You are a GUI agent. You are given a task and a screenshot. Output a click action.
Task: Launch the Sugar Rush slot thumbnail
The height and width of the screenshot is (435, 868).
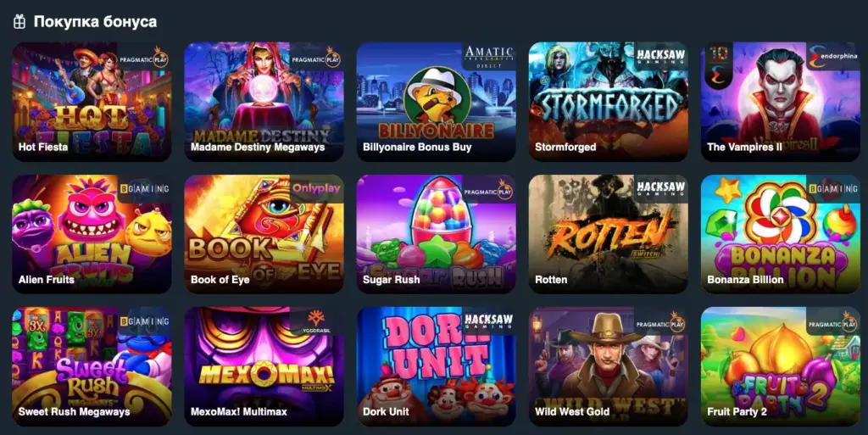coord(437,234)
